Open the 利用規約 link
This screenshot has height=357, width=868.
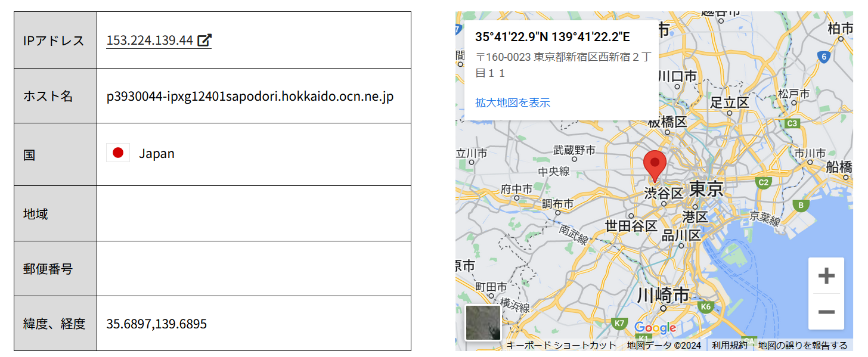tap(729, 346)
